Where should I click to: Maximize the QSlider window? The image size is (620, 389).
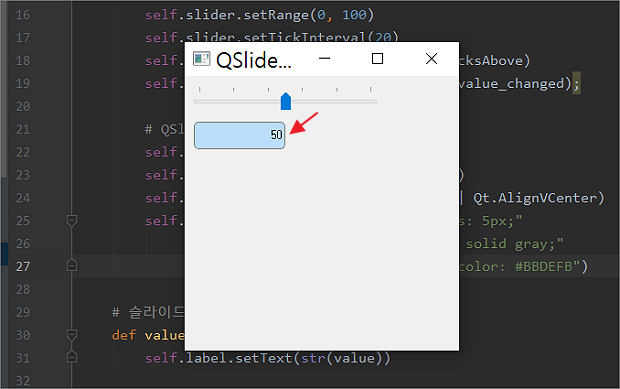378,59
